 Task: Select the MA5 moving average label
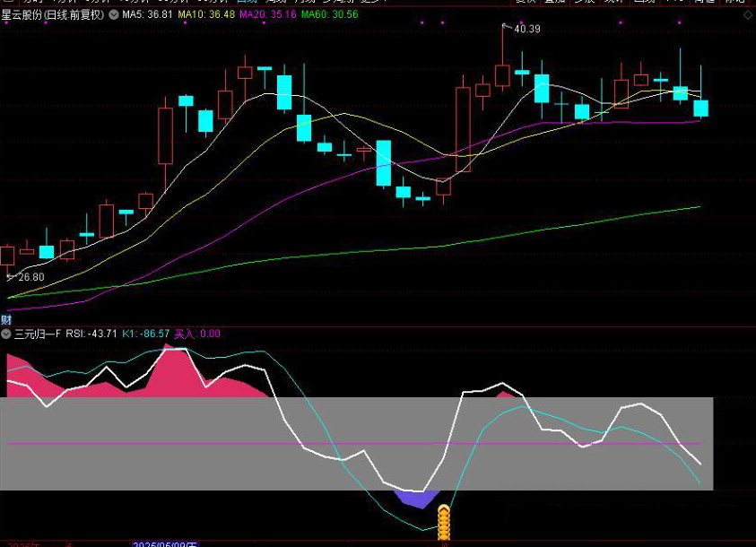[x=147, y=15]
